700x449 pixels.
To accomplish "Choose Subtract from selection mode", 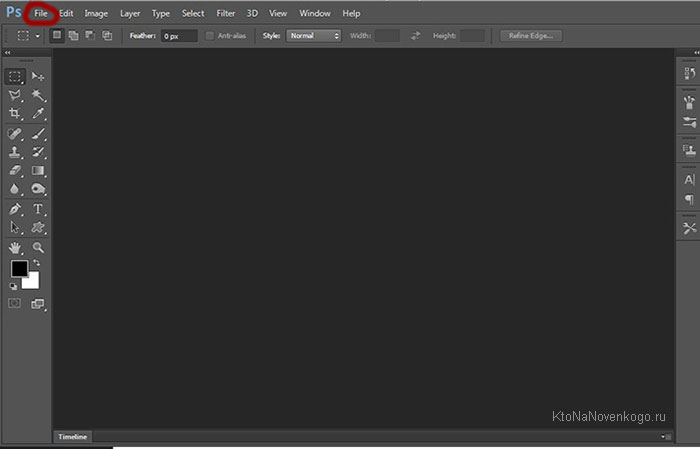I will tap(90, 35).
